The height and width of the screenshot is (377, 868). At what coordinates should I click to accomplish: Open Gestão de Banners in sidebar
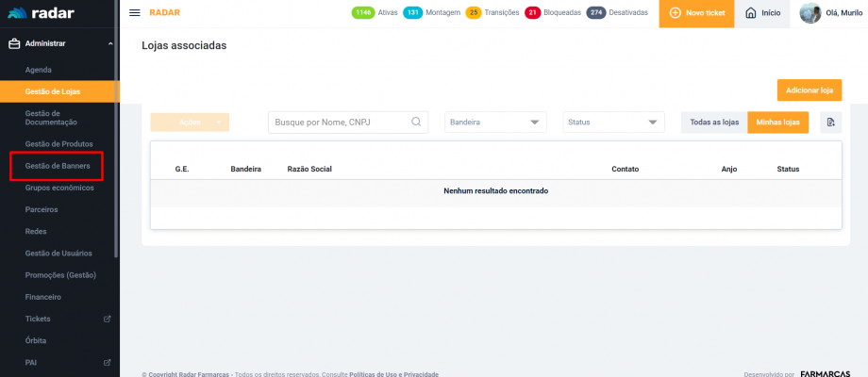click(x=58, y=166)
